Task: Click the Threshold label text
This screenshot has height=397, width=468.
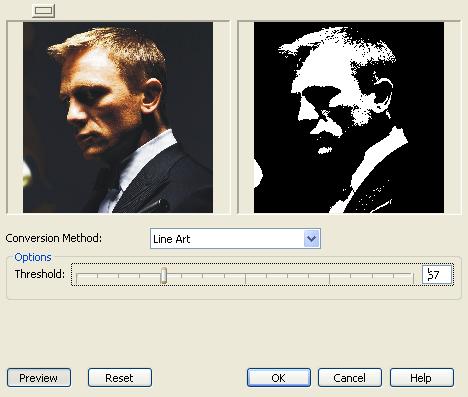Action: [40, 274]
